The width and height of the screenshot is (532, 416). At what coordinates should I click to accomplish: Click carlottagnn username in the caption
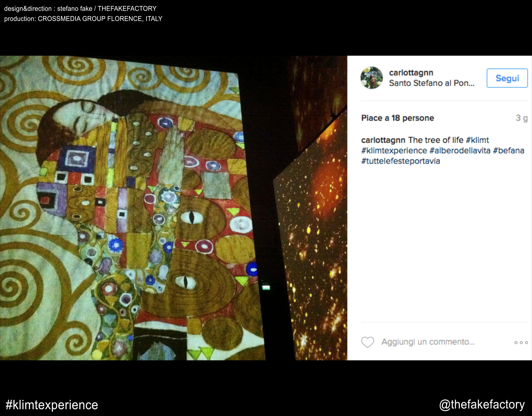(383, 140)
